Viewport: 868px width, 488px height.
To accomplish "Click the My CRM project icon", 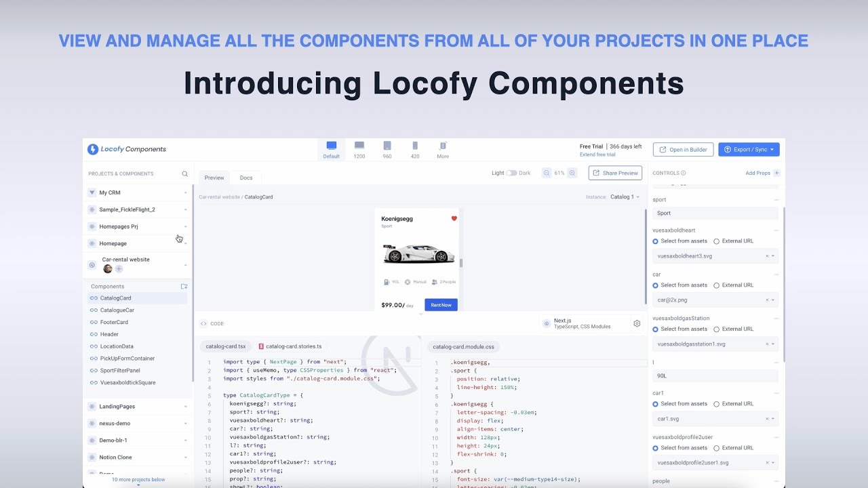I will tap(92, 192).
